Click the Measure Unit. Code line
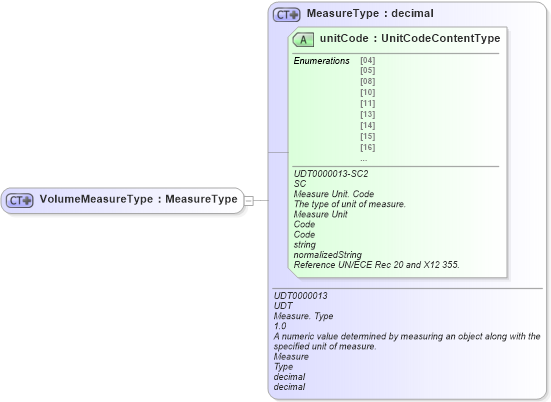 pos(334,194)
